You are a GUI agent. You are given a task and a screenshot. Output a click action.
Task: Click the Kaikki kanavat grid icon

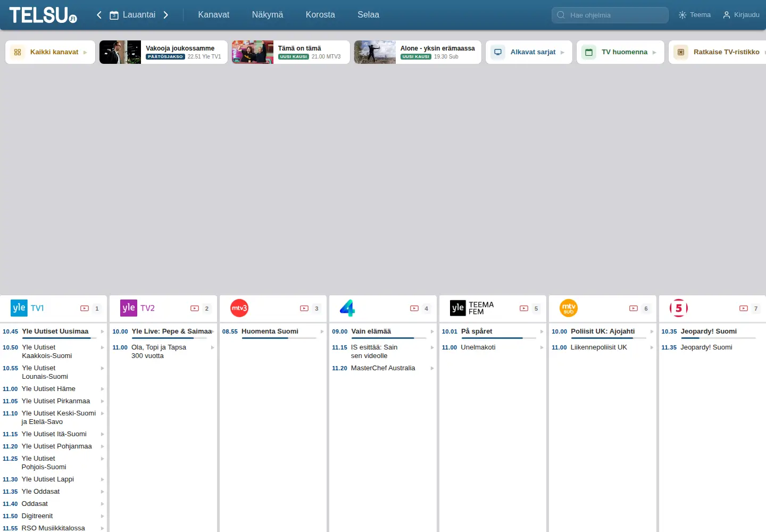pyautogui.click(x=18, y=52)
